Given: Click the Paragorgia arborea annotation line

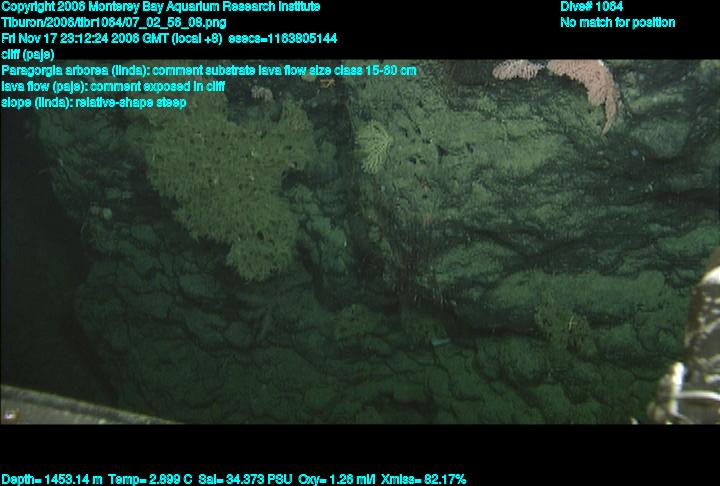Looking at the screenshot, I should tap(208, 70).
